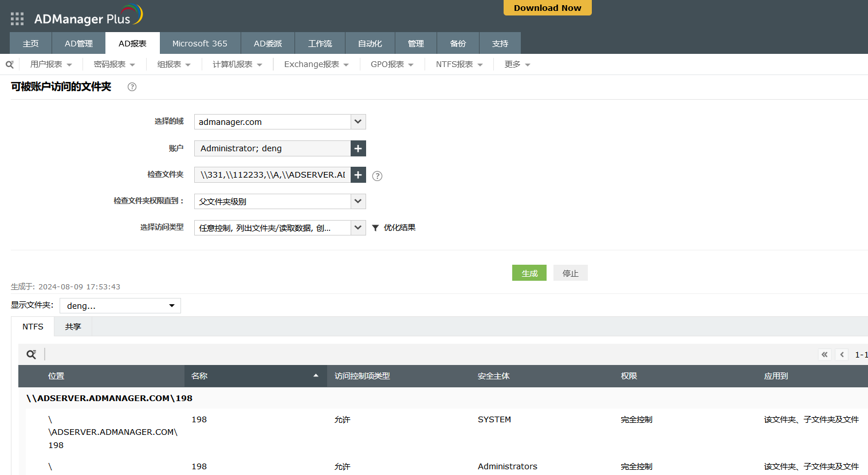Go to previous results page

pyautogui.click(x=842, y=355)
